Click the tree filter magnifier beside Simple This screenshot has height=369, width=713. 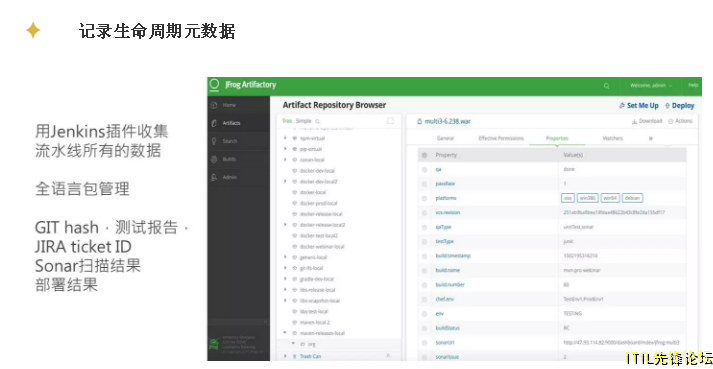[317, 121]
